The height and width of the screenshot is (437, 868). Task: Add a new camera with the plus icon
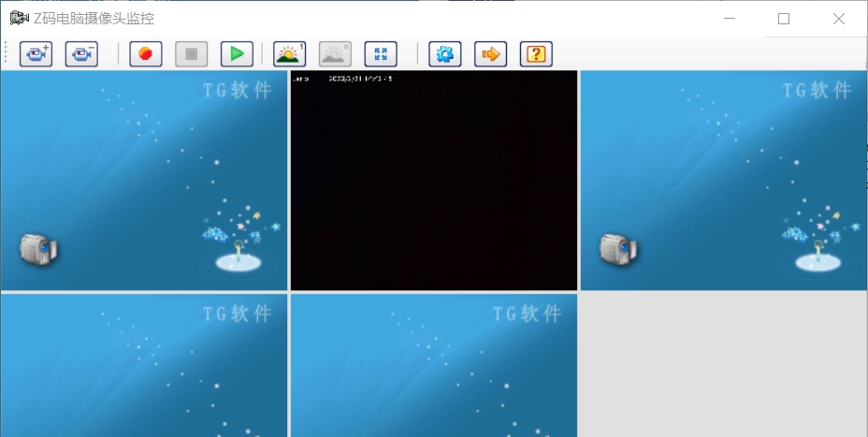(36, 54)
